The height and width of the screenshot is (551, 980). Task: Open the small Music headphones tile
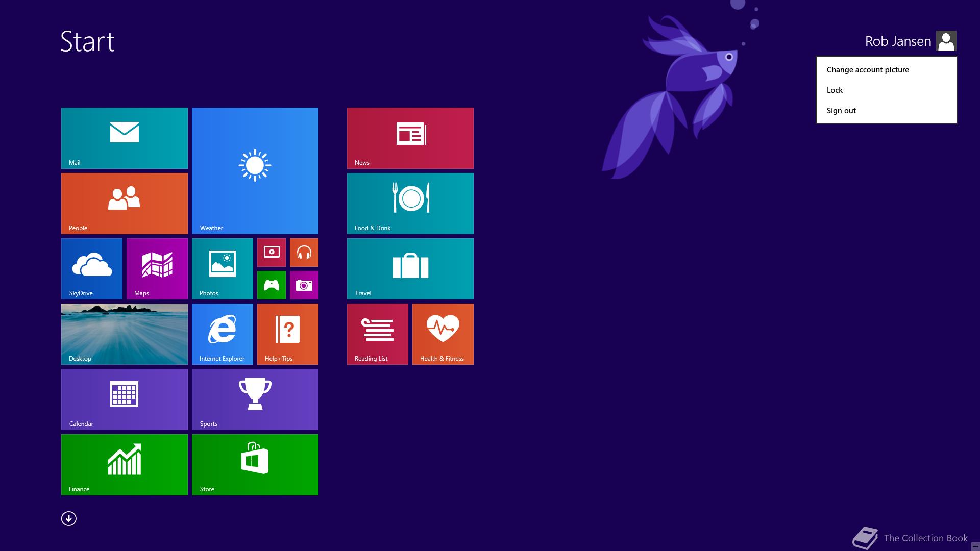[x=304, y=252]
